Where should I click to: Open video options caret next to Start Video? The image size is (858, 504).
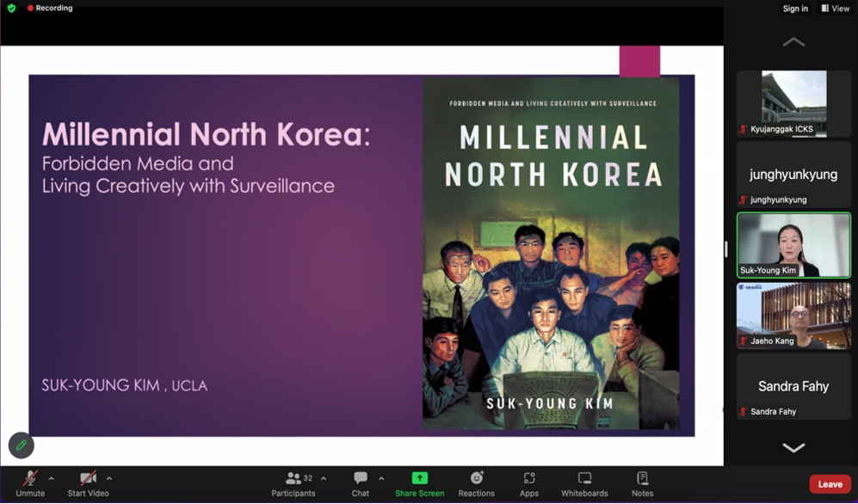pos(109,478)
